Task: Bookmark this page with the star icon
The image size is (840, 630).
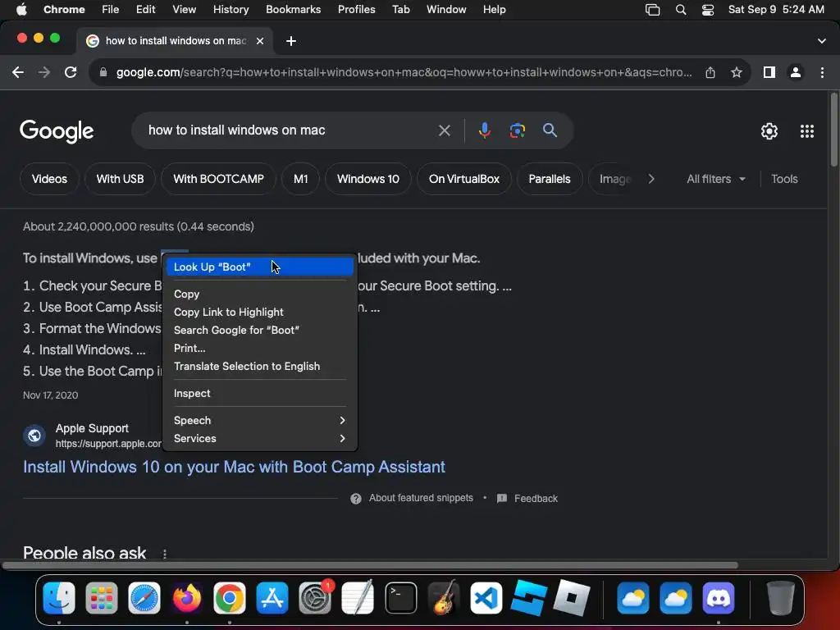Action: 736,72
